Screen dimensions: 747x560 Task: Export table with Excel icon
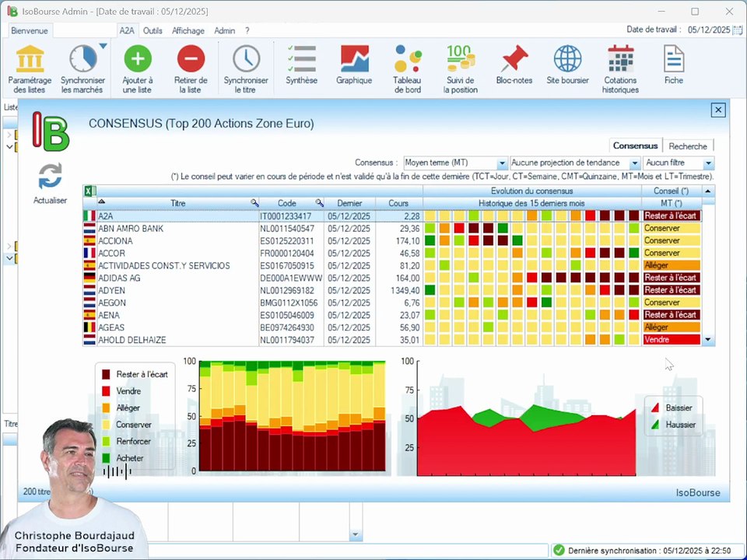(89, 191)
